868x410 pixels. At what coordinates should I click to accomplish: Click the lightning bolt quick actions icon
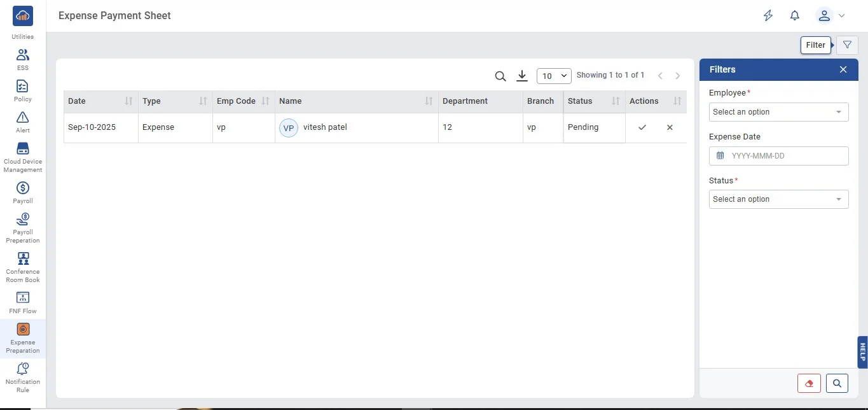point(768,16)
